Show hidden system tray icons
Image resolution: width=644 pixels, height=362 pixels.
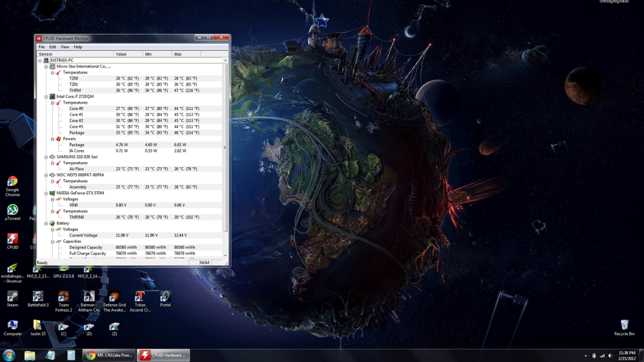(x=586, y=356)
